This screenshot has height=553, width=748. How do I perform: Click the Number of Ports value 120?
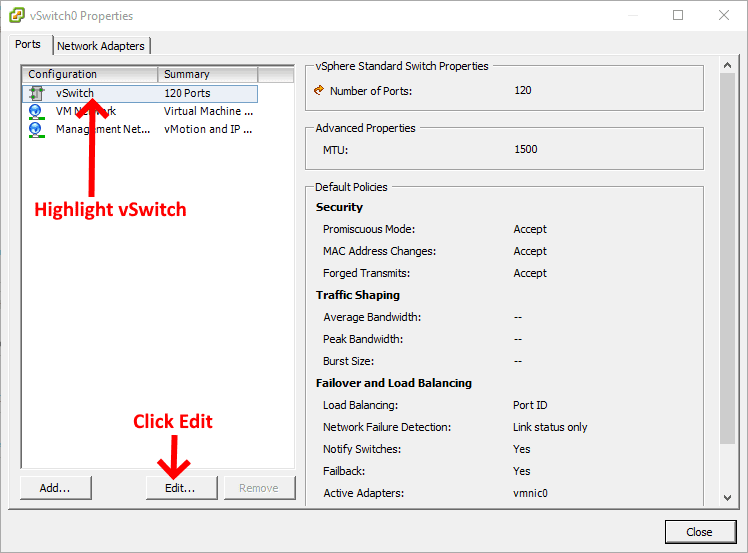pyautogui.click(x=523, y=90)
